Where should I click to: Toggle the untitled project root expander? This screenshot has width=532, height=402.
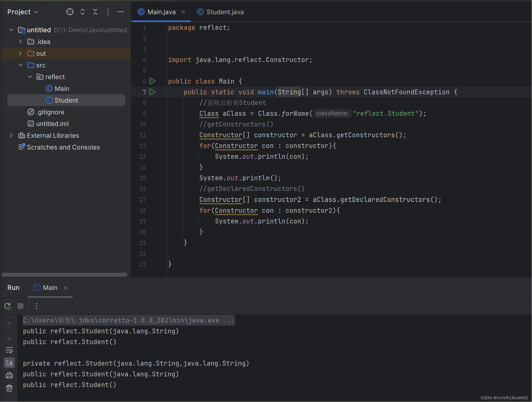click(12, 30)
